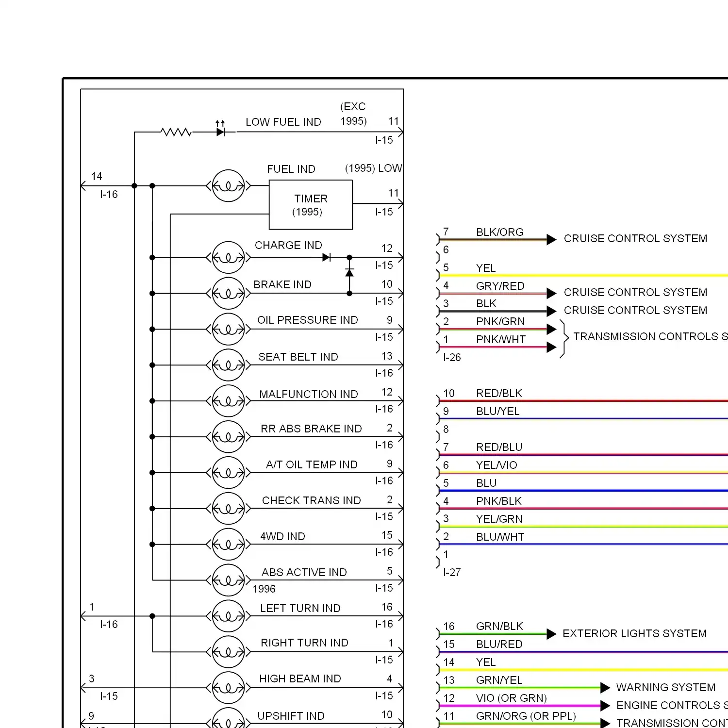The image size is (728, 728).
Task: Click the A/T OIL TEMP IND lamp symbol
Action: 228,473
